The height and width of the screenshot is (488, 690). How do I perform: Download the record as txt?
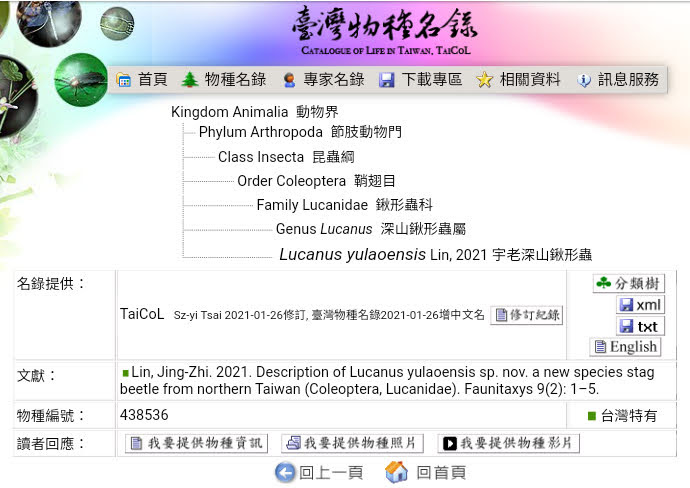click(x=640, y=326)
